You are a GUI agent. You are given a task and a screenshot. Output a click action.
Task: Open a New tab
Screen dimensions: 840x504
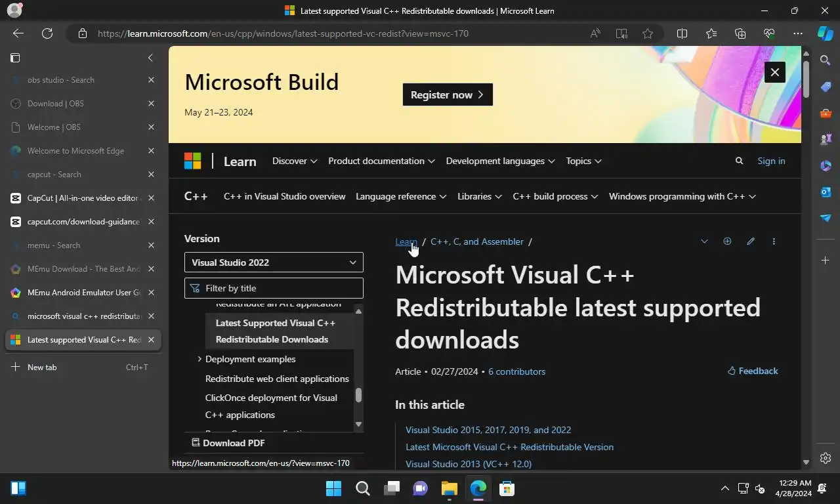click(x=83, y=367)
